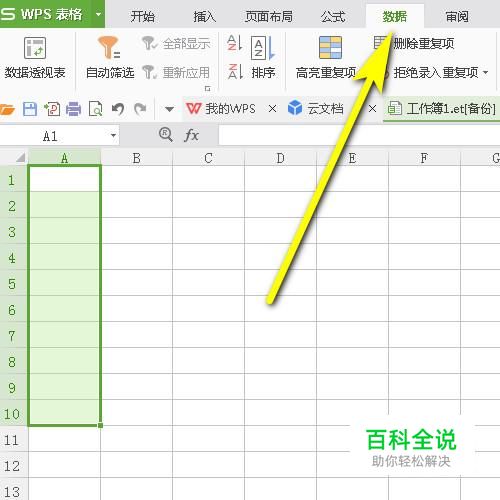Select the 数据 (Data) tab
The width and height of the screenshot is (500, 500).
pyautogui.click(x=395, y=16)
